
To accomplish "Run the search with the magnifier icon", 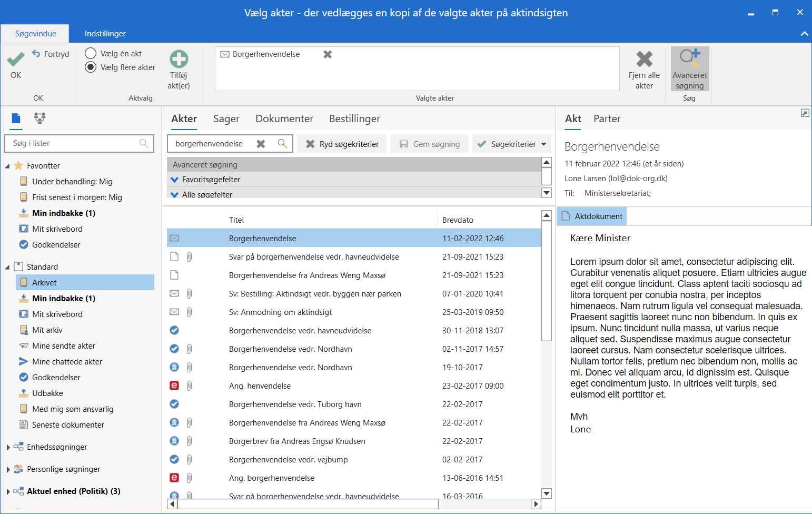I will coord(283,143).
